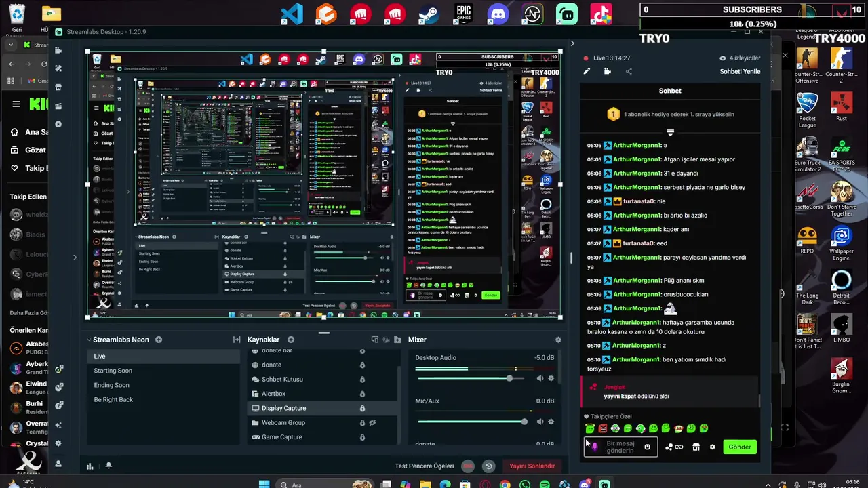Open Chrome tab search dropdown arrow

(x=11, y=45)
